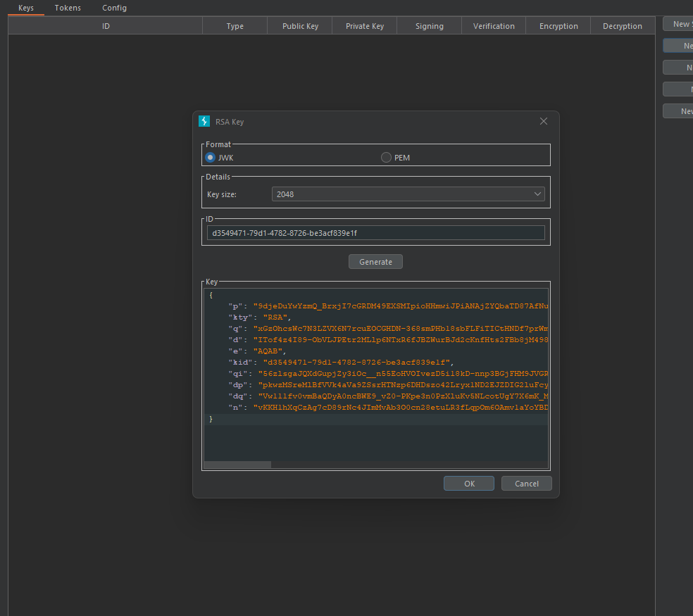Viewport: 693px width, 616px height.
Task: Click the Decryption column header
Action: (x=623, y=26)
